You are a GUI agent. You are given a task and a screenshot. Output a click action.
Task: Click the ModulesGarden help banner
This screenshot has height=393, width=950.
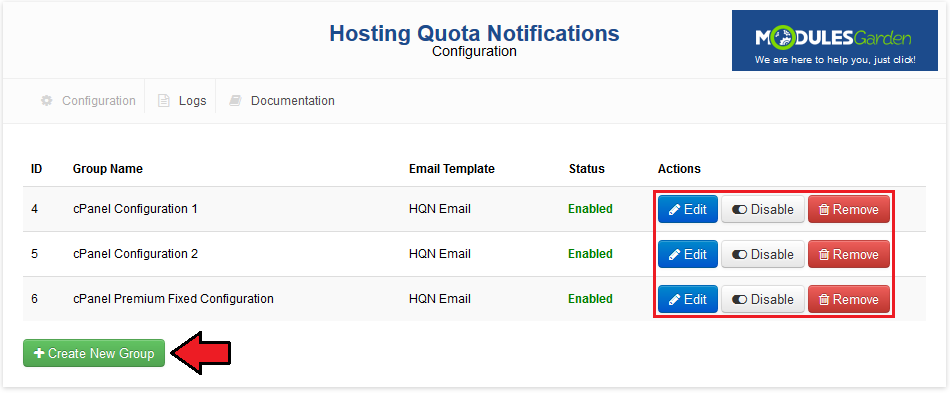pyautogui.click(x=834, y=41)
